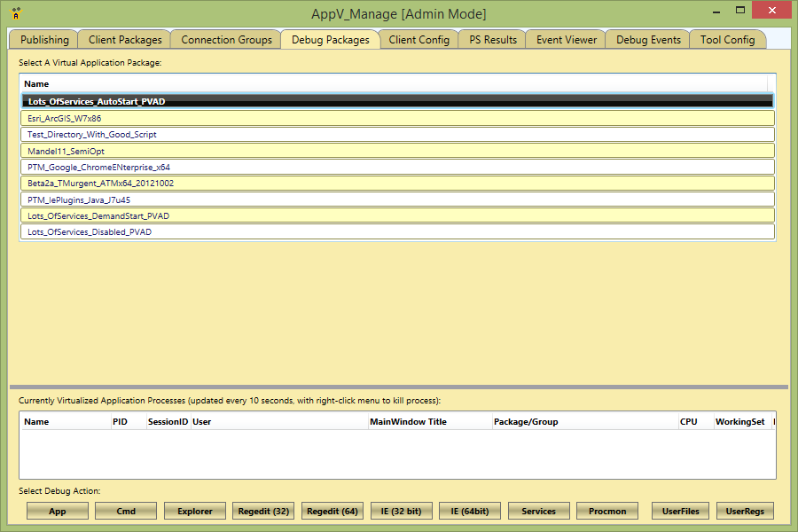The width and height of the screenshot is (798, 532).
Task: Go to the Connection Groups tab
Action: coord(226,40)
